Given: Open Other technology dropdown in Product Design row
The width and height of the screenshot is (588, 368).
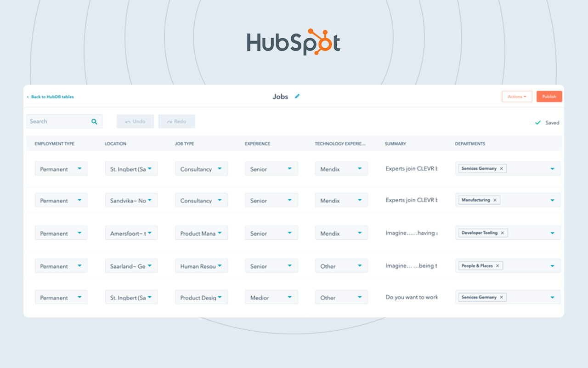Looking at the screenshot, I should [341, 298].
